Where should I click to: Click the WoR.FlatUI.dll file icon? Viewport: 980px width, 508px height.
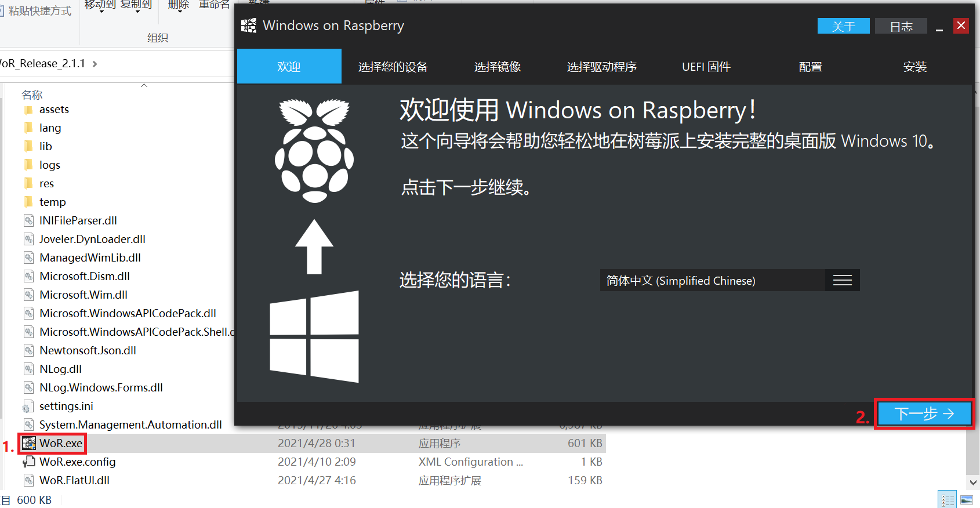point(28,481)
